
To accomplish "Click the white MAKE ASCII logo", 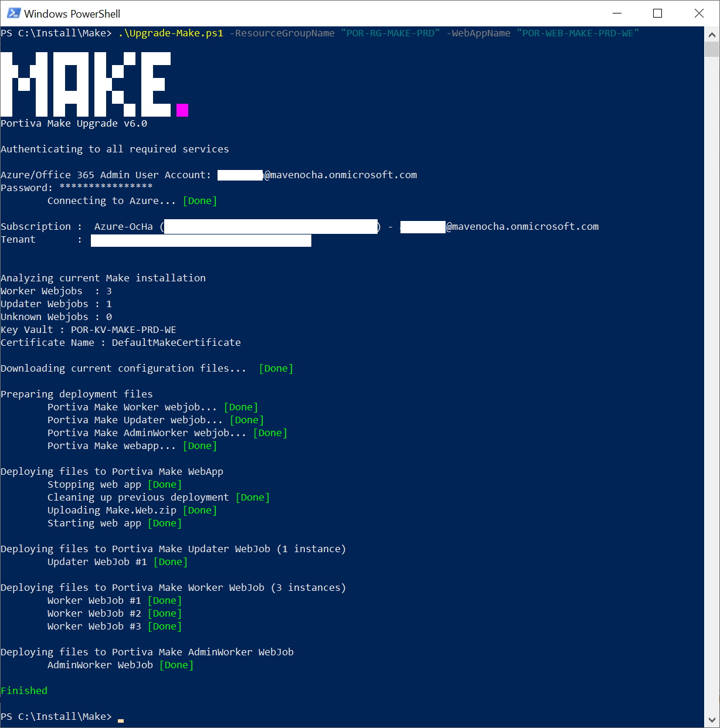I will click(x=86, y=84).
